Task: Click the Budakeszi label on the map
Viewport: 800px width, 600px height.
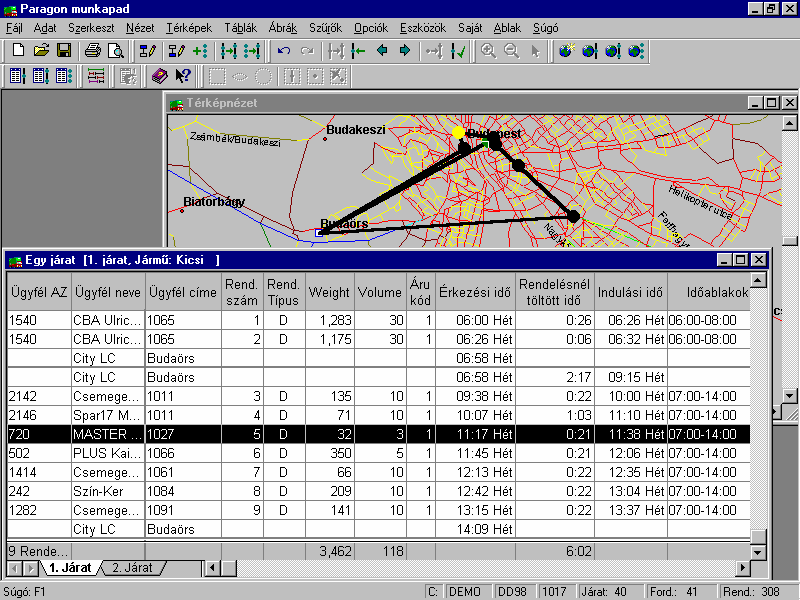Action: pos(356,130)
